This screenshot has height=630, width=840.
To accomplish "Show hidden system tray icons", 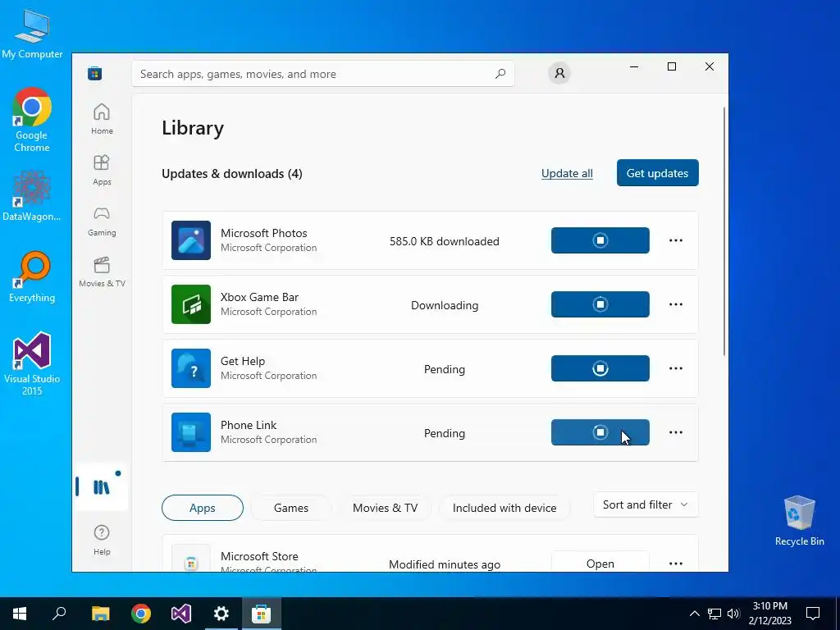I will pos(694,614).
